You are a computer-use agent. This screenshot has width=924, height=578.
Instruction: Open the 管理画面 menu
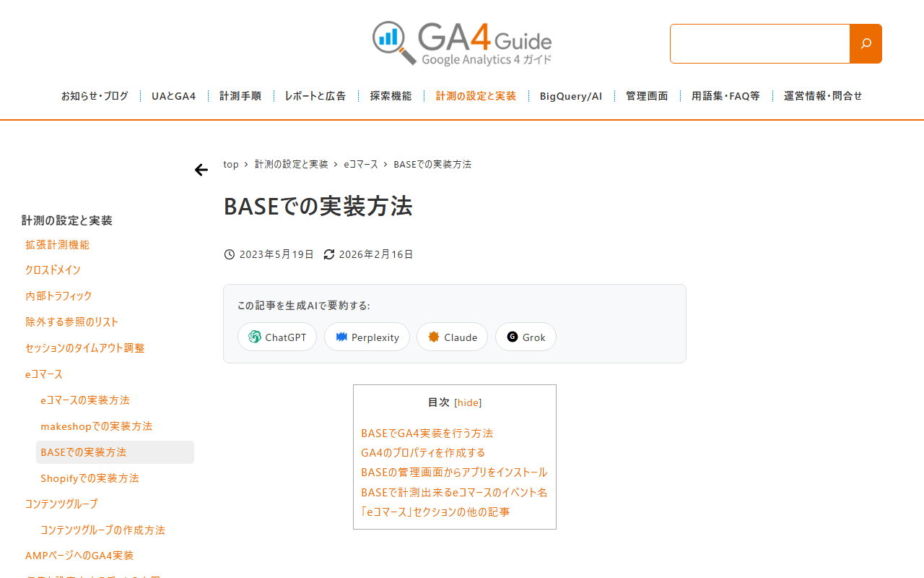[x=647, y=96]
